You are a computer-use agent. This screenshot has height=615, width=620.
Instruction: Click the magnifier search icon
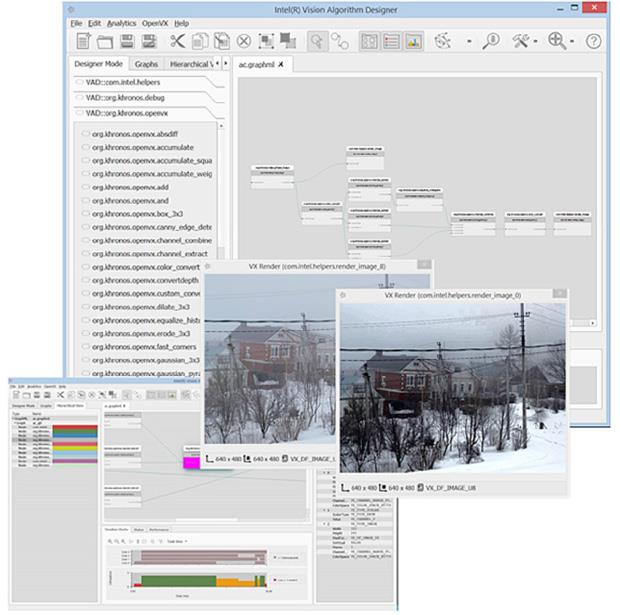[x=491, y=42]
